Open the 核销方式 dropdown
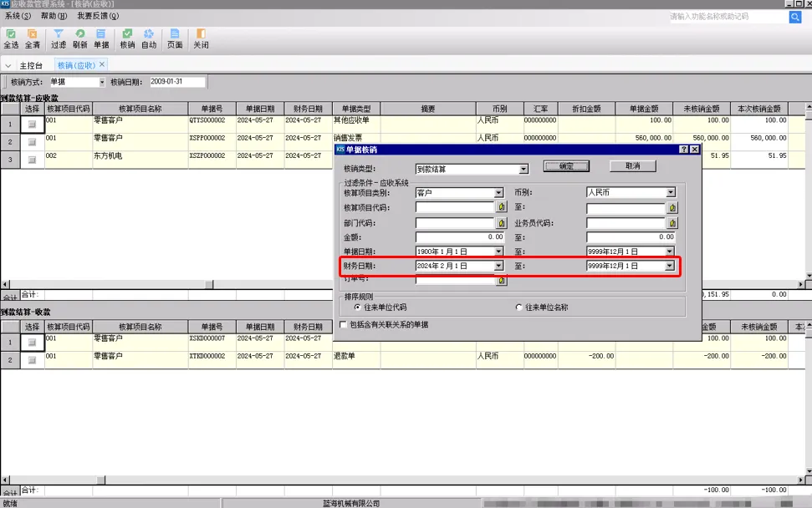The height and width of the screenshot is (508, 812). pyautogui.click(x=102, y=82)
